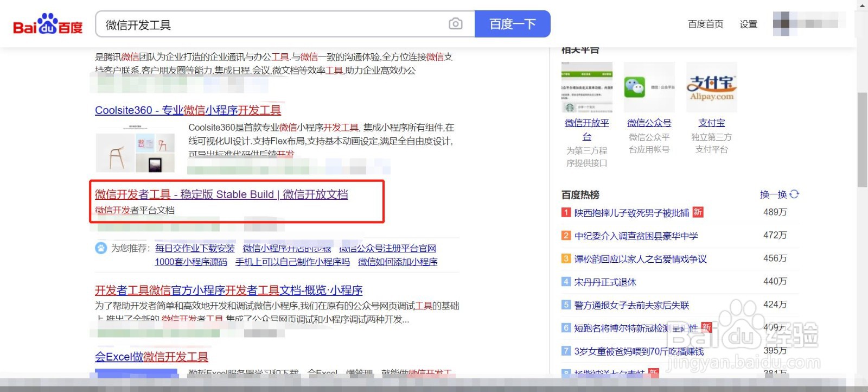Open 谭松韵回应以家人之名爱情戏争议 headline

point(640,259)
